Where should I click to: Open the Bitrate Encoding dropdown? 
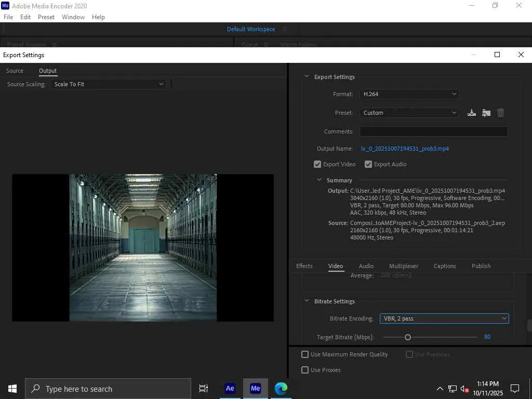click(444, 318)
